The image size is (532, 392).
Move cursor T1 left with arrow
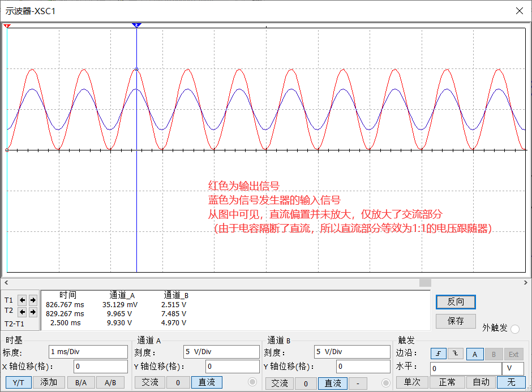point(23,300)
